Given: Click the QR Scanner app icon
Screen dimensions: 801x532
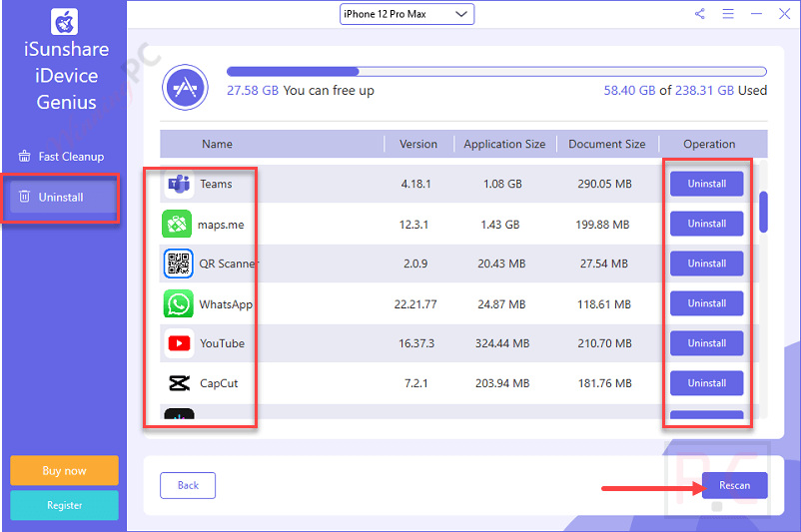Looking at the screenshot, I should 179,264.
